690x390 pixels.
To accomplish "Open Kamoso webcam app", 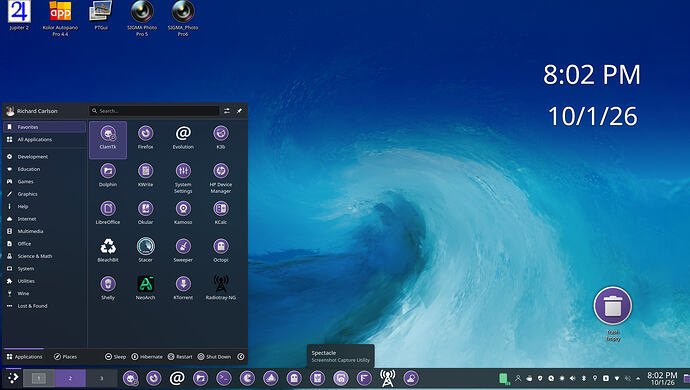I will [x=183, y=213].
